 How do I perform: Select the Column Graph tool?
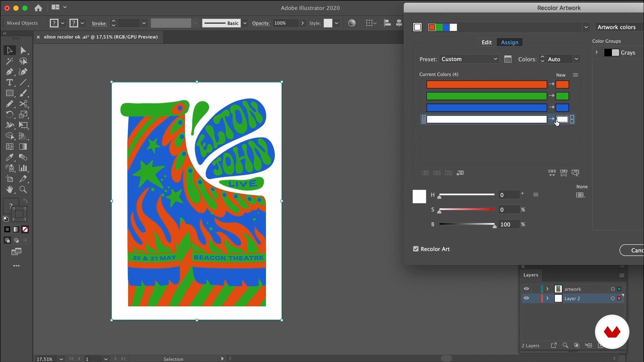pyautogui.click(x=23, y=168)
